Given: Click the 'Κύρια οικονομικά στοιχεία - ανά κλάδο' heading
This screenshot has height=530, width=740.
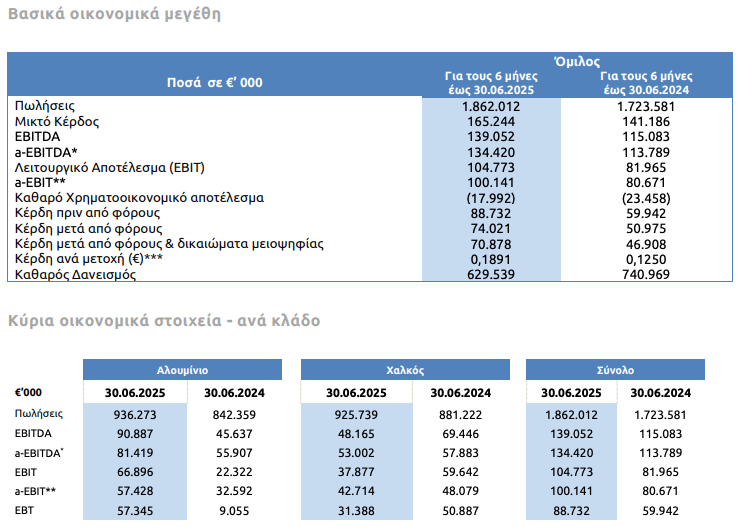Looking at the screenshot, I should pyautogui.click(x=164, y=321).
